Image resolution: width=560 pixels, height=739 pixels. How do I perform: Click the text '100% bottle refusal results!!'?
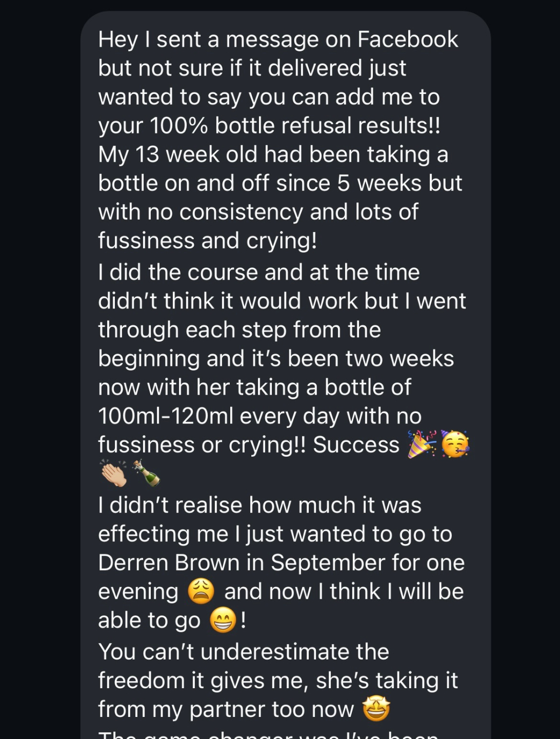pos(295,126)
